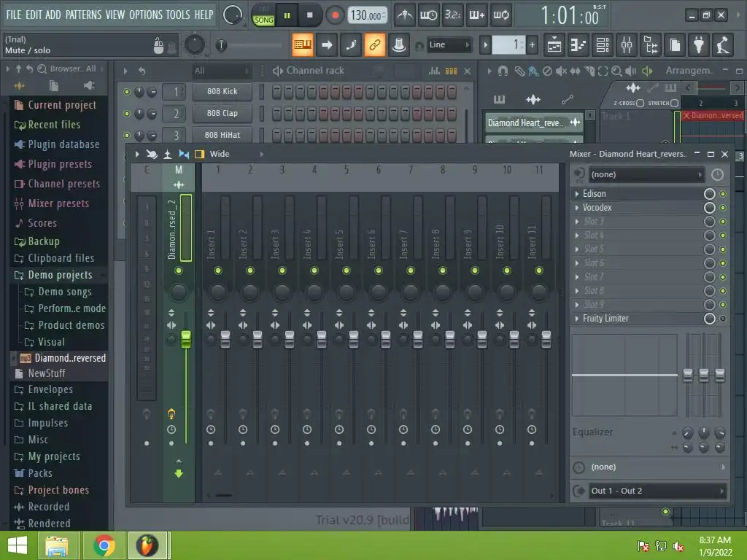Click the red record button
747x560 pixels.
click(x=335, y=15)
